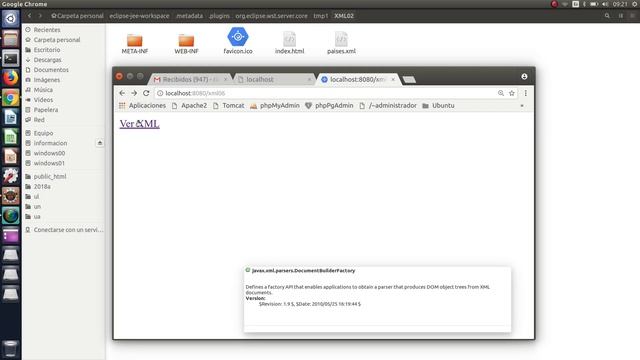
Task: Switch to localhost tab
Action: coord(274,79)
